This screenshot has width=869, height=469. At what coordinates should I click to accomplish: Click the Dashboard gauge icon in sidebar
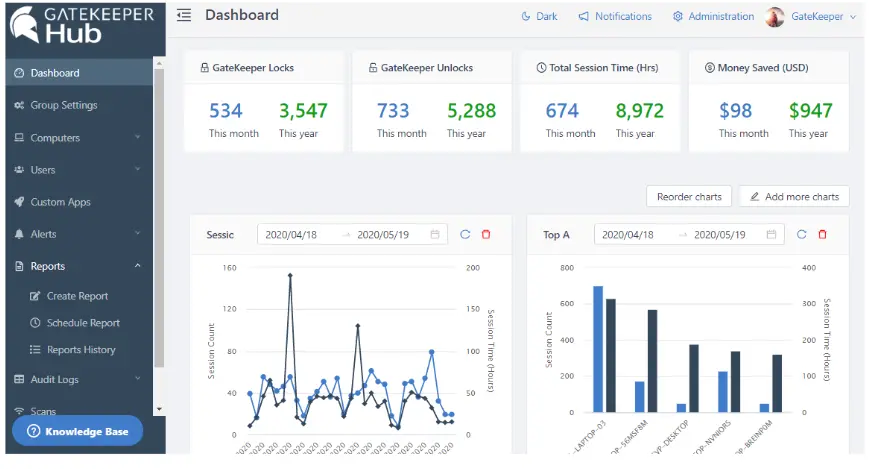(x=19, y=73)
